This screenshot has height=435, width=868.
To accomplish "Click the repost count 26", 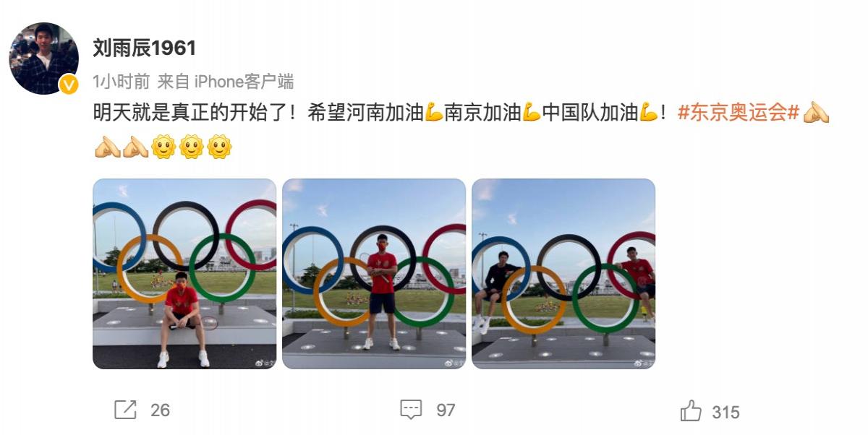I will (x=160, y=410).
